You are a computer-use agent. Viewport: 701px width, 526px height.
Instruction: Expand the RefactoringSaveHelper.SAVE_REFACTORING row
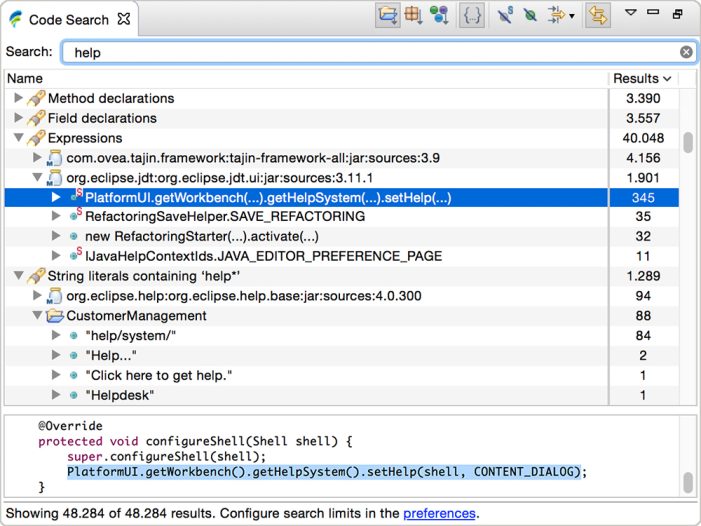coord(56,216)
